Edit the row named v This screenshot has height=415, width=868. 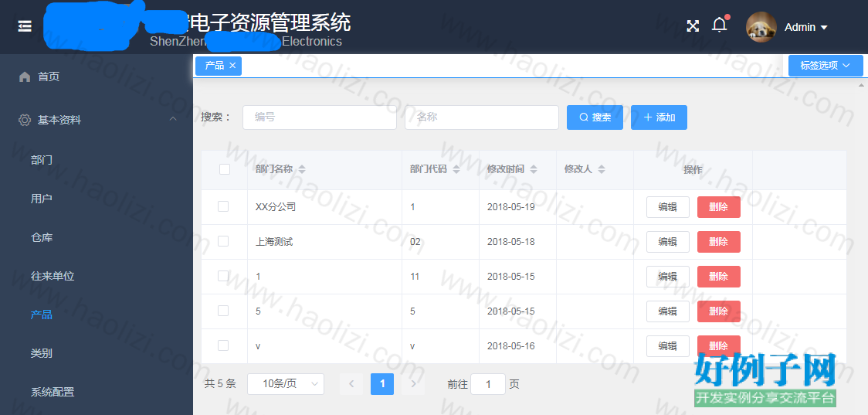pos(668,346)
